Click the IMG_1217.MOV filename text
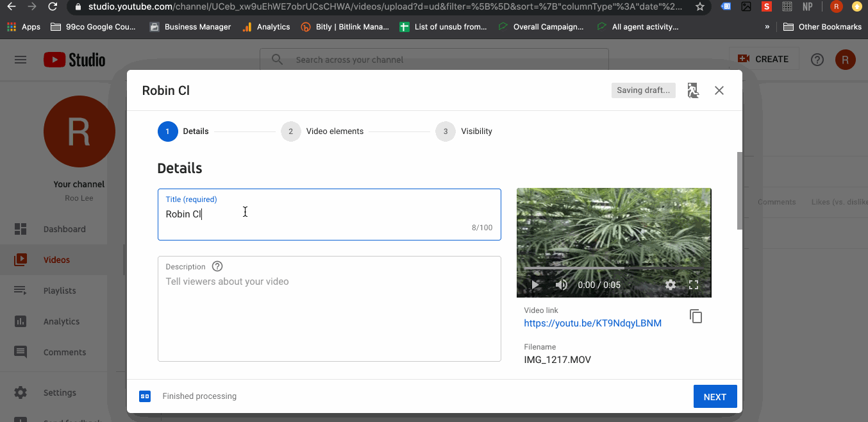The image size is (868, 422). 558,360
